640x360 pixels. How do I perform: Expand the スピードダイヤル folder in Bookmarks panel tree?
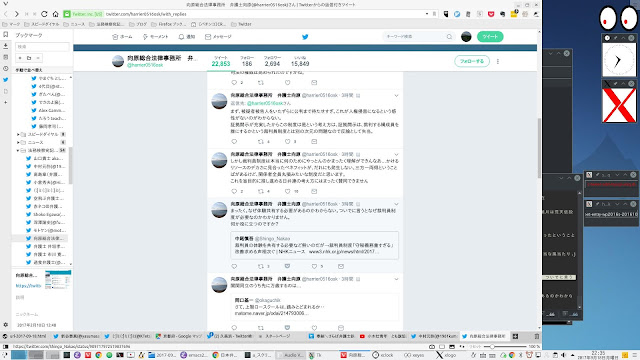pyautogui.click(x=18, y=134)
